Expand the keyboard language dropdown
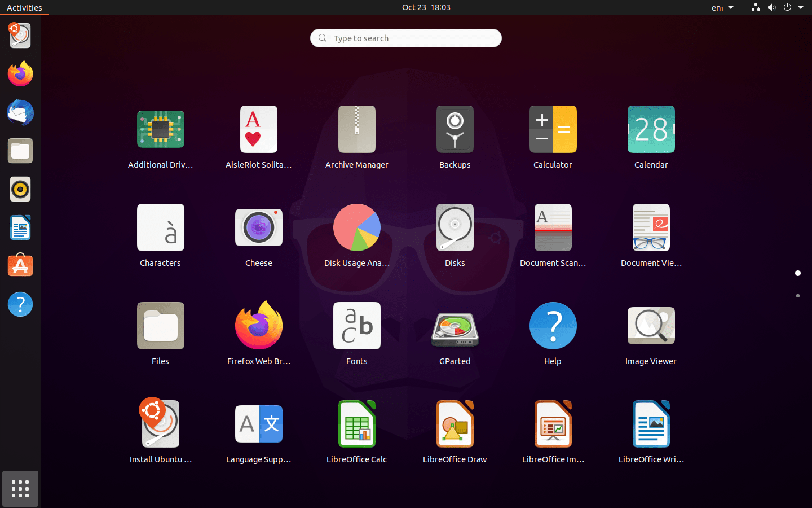 click(722, 7)
